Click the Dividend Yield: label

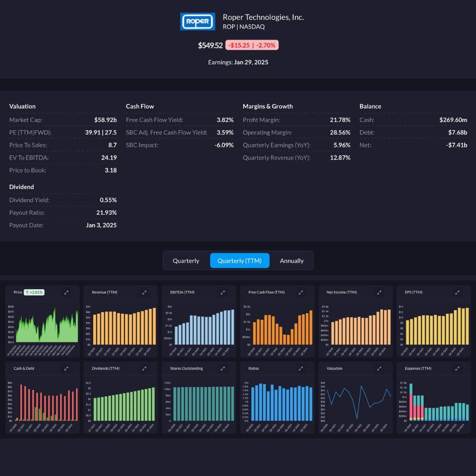click(29, 200)
